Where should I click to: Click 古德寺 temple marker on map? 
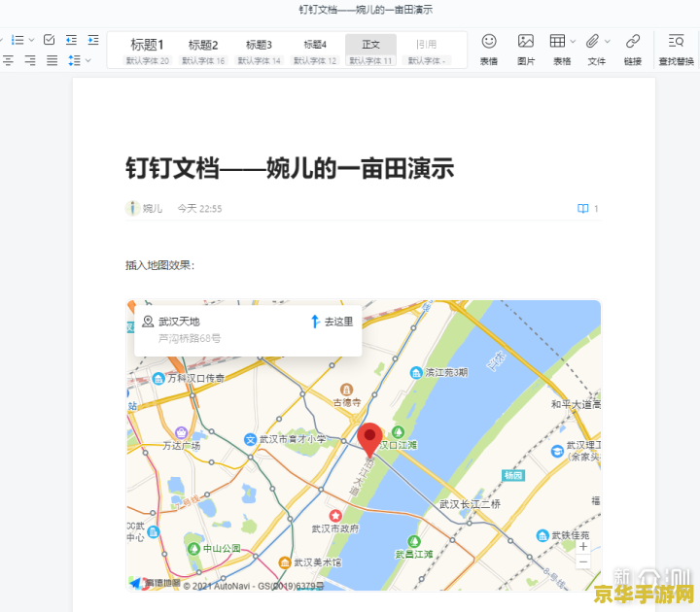(x=346, y=395)
